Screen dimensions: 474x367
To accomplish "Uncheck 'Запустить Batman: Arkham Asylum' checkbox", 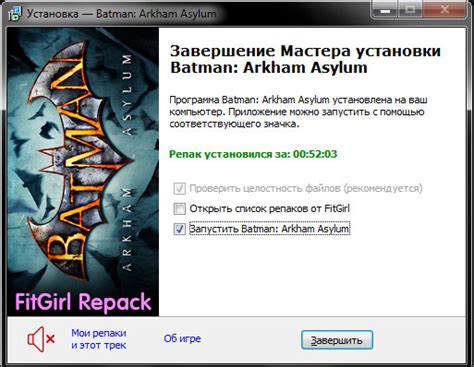I will [x=180, y=229].
